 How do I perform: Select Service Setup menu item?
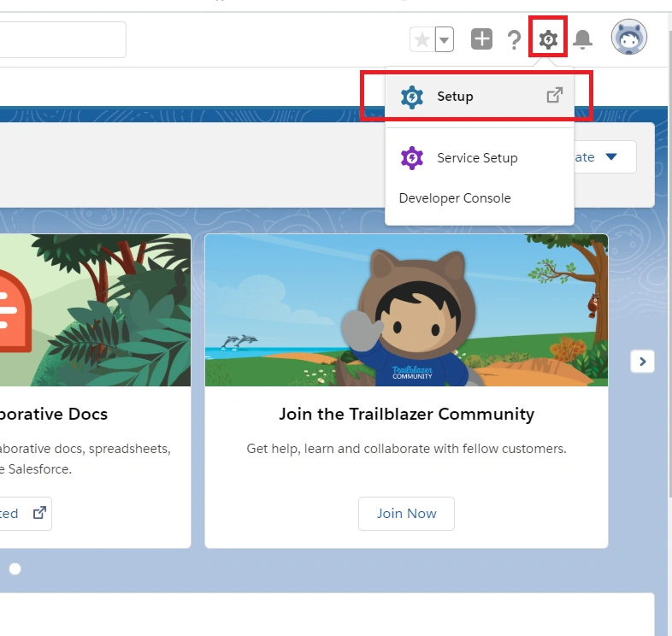click(480, 157)
